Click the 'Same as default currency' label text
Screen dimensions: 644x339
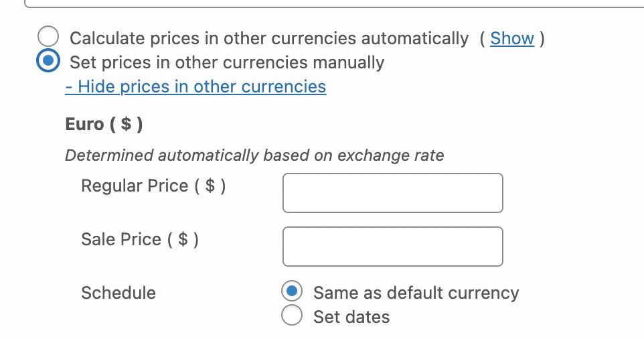416,293
